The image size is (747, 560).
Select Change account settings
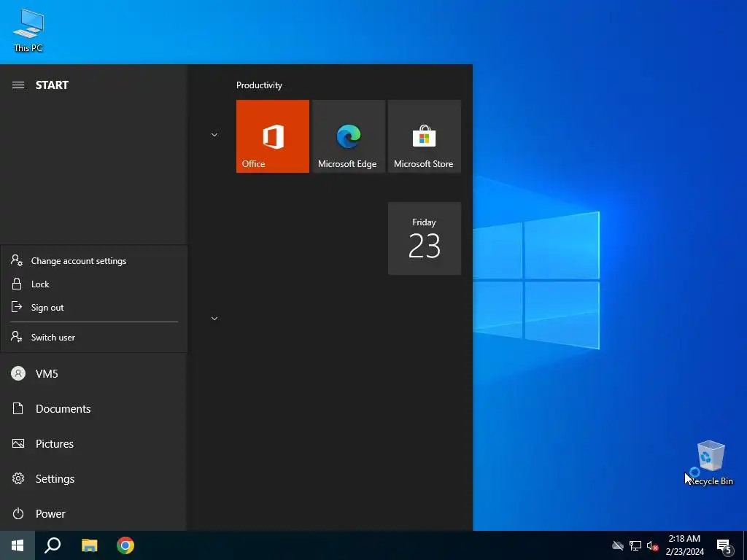click(x=94, y=261)
